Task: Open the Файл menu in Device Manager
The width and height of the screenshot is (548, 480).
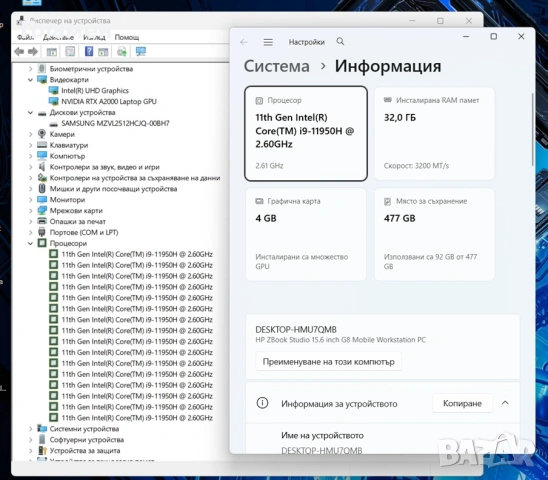Action: point(25,37)
